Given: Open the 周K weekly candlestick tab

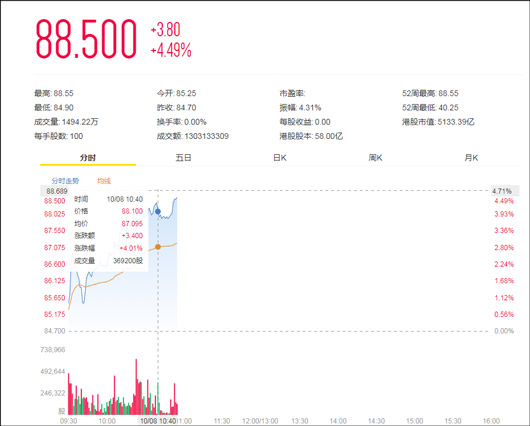Looking at the screenshot, I should tap(375, 158).
